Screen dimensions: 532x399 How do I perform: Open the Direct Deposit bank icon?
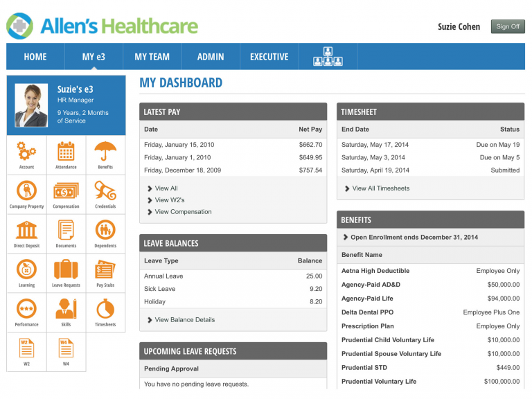[x=26, y=230]
